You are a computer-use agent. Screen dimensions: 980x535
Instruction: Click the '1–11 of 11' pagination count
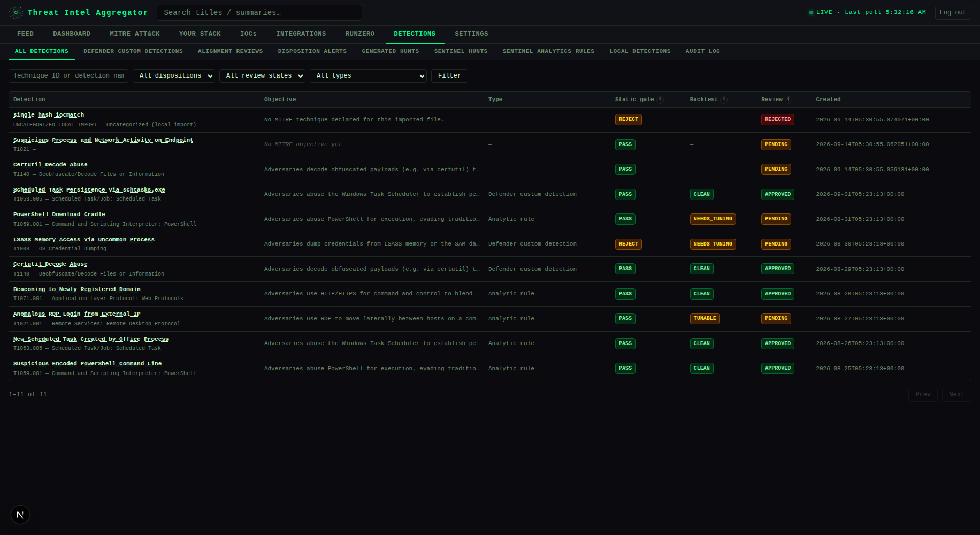pos(28,394)
